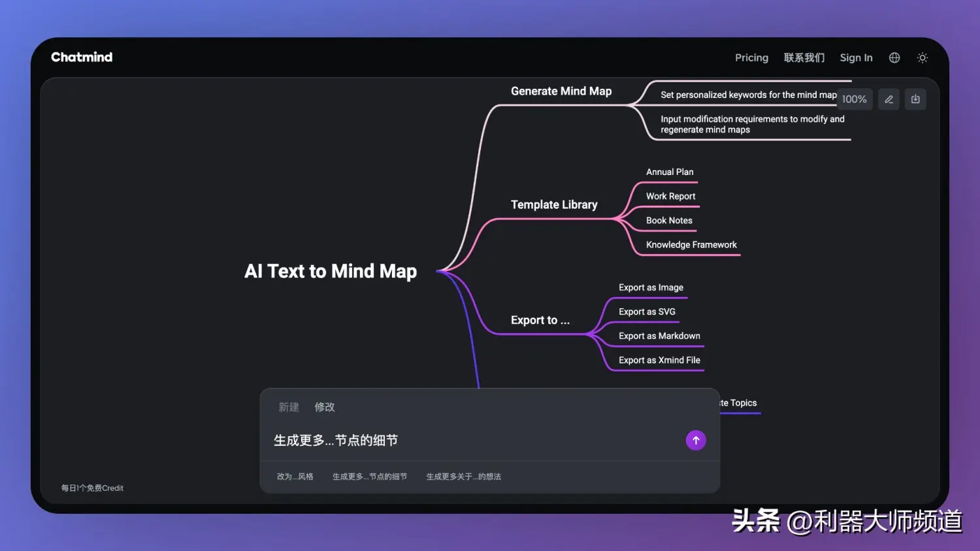Open the 联系我们 contact link
This screenshot has height=551, width=980.
point(804,57)
